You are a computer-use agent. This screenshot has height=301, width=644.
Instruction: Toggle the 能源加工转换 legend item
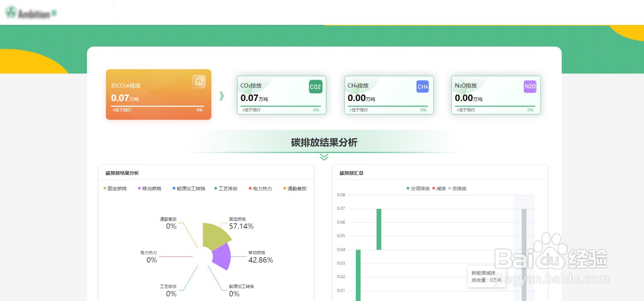coord(189,188)
